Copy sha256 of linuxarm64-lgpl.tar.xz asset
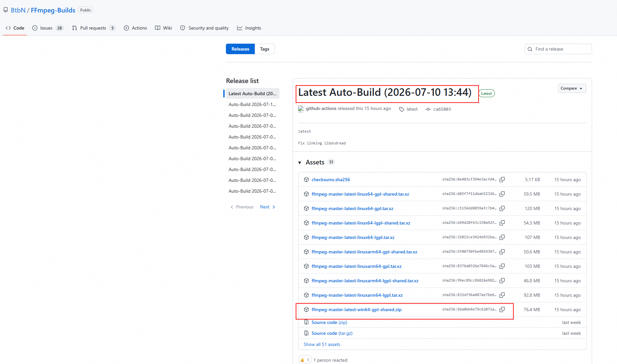The height and width of the screenshot is (364, 617). click(x=502, y=295)
